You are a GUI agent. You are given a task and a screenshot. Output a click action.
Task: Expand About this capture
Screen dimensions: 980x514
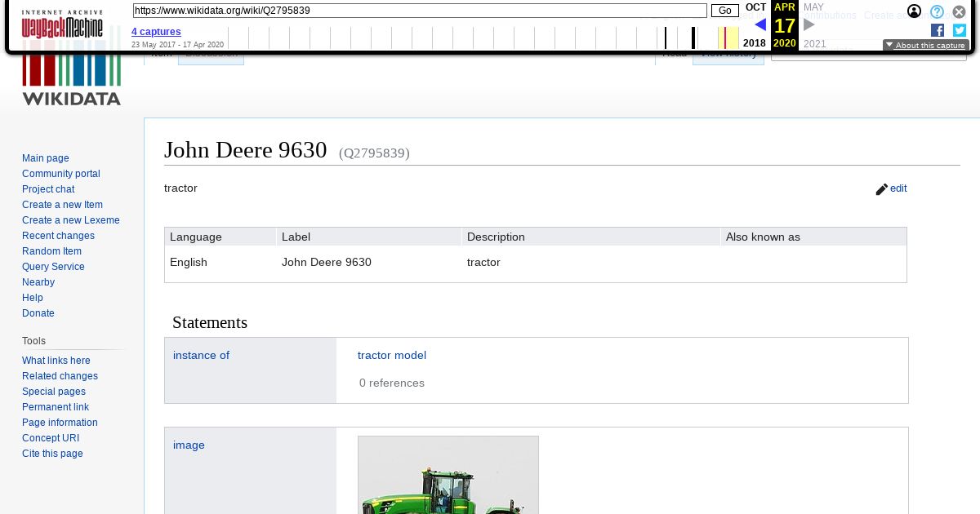tap(926, 46)
